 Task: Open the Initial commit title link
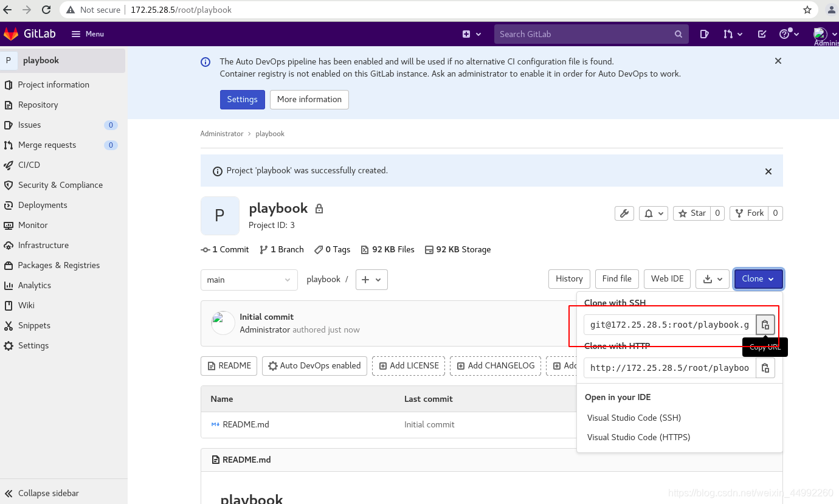[x=266, y=317]
